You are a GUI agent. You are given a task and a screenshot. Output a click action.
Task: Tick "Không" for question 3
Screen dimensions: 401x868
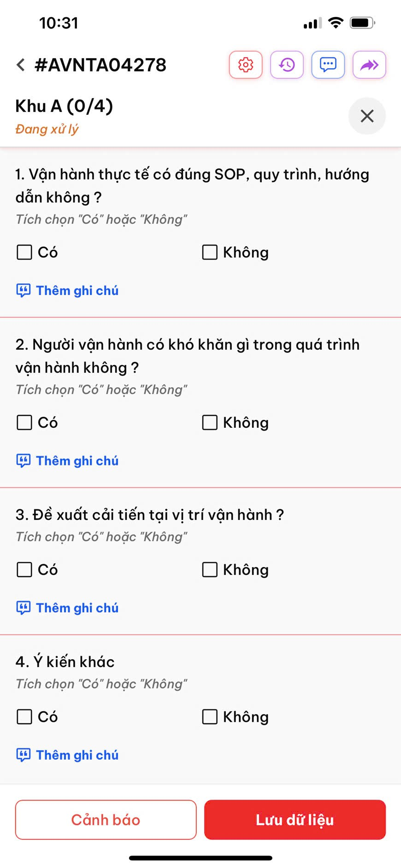pos(210,570)
